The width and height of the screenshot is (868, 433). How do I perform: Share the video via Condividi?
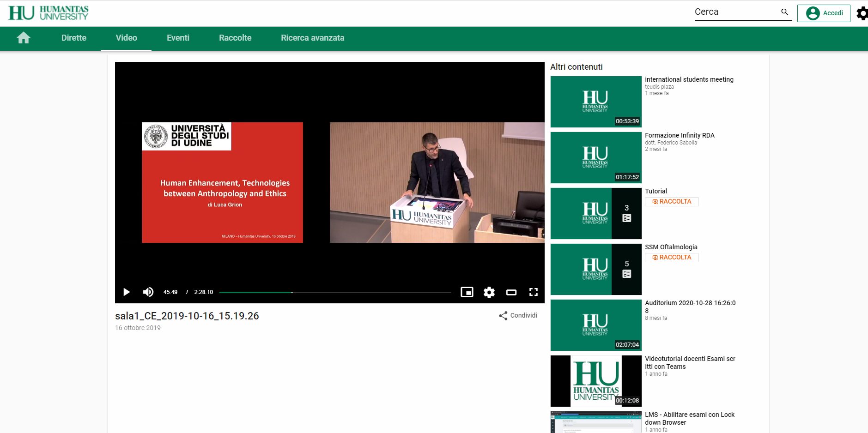point(518,316)
